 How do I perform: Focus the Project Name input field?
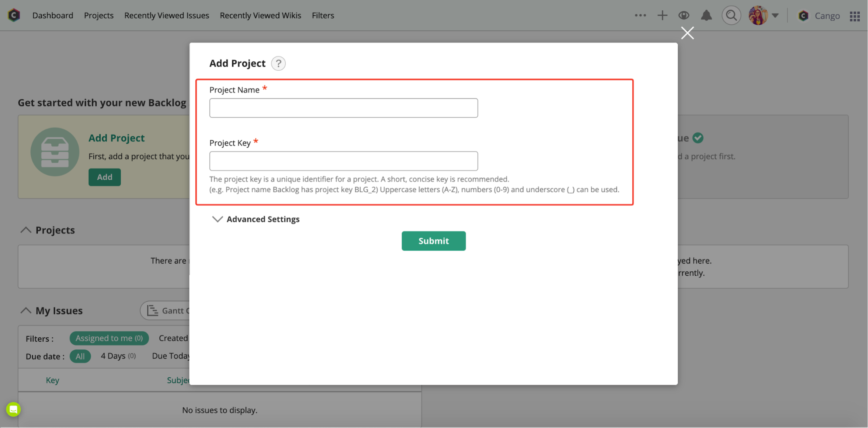click(x=343, y=108)
